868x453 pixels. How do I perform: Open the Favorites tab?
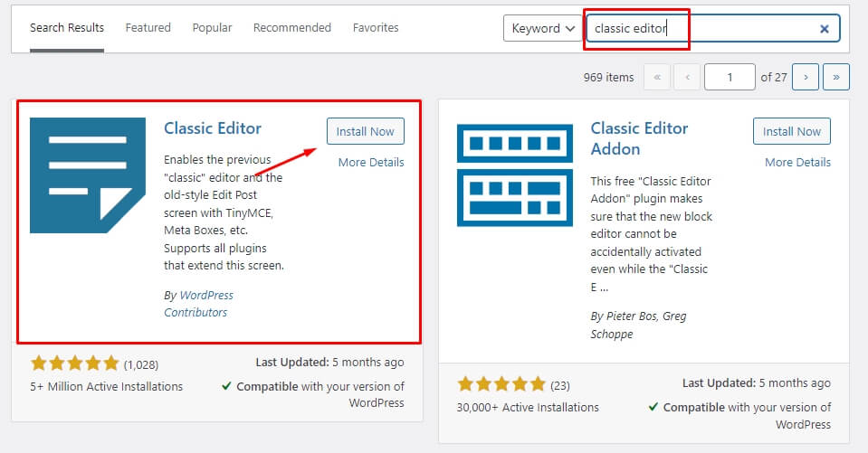(376, 28)
